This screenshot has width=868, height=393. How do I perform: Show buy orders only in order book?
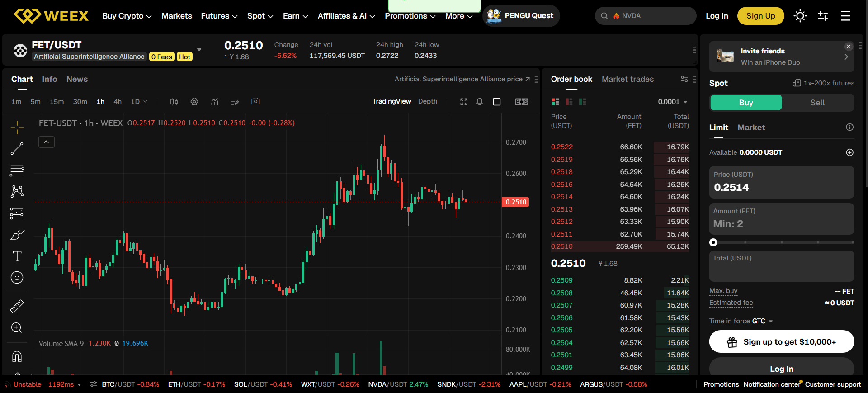(583, 102)
